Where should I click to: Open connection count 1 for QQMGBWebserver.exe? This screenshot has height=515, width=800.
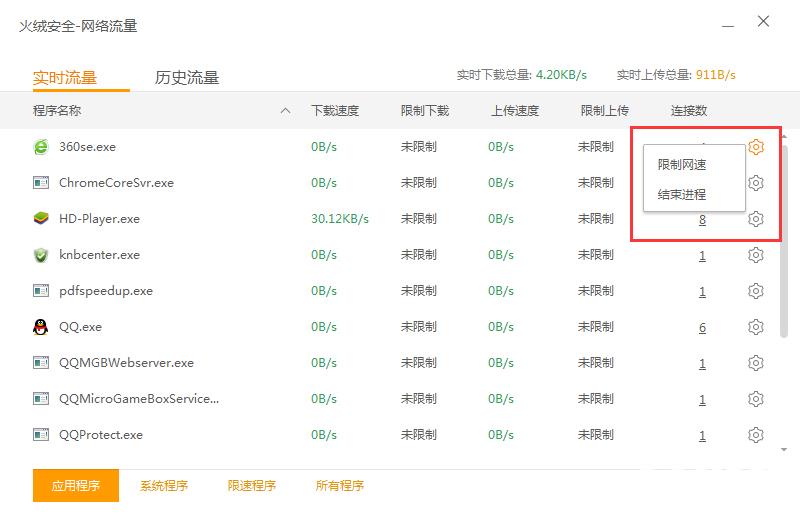tap(703, 363)
